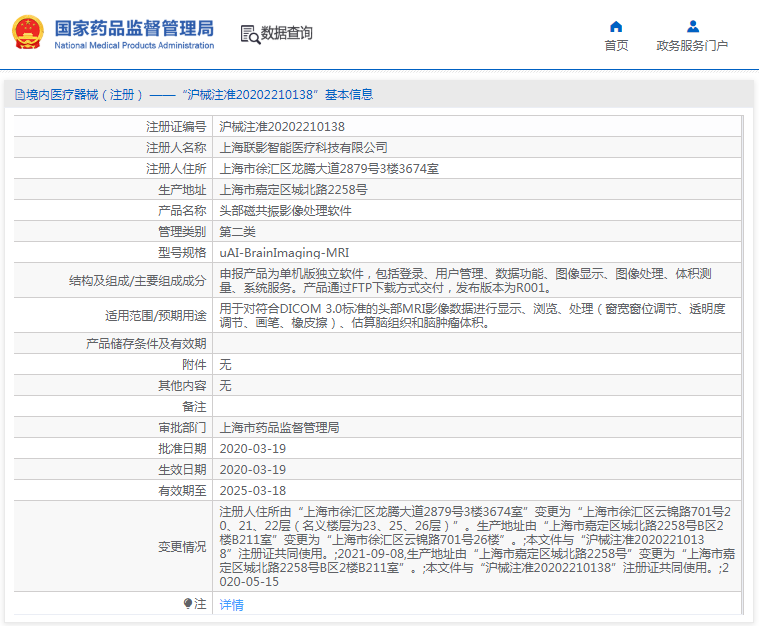The height and width of the screenshot is (626, 759).
Task: Go to 首页 via home icon
Action: [x=616, y=26]
